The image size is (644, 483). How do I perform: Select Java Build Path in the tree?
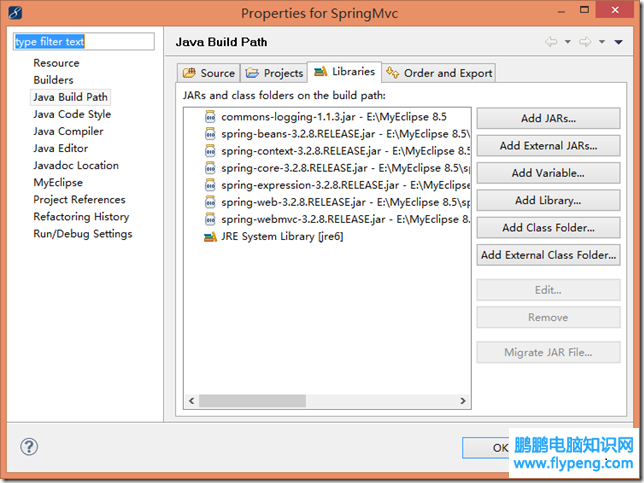coord(70,97)
